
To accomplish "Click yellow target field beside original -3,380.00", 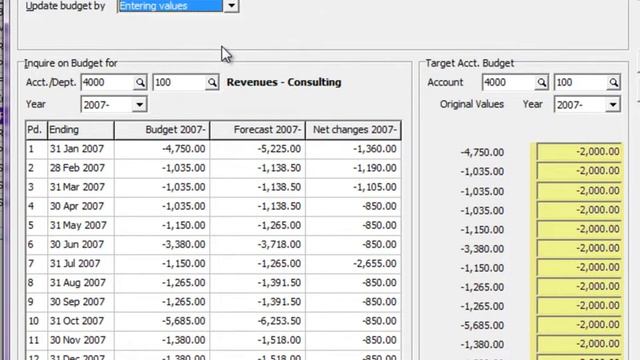I will coord(579,248).
